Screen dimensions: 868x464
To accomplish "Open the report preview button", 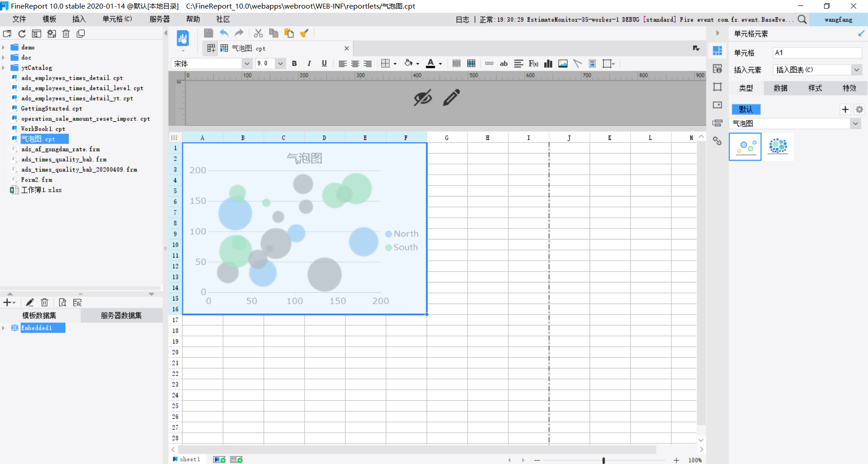I will tap(183, 38).
